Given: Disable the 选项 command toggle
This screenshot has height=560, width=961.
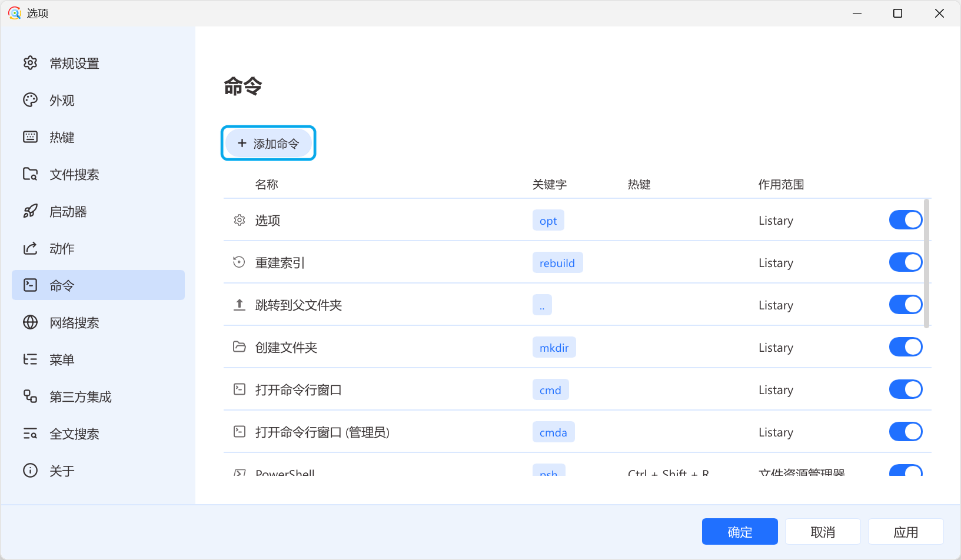Looking at the screenshot, I should pyautogui.click(x=906, y=220).
